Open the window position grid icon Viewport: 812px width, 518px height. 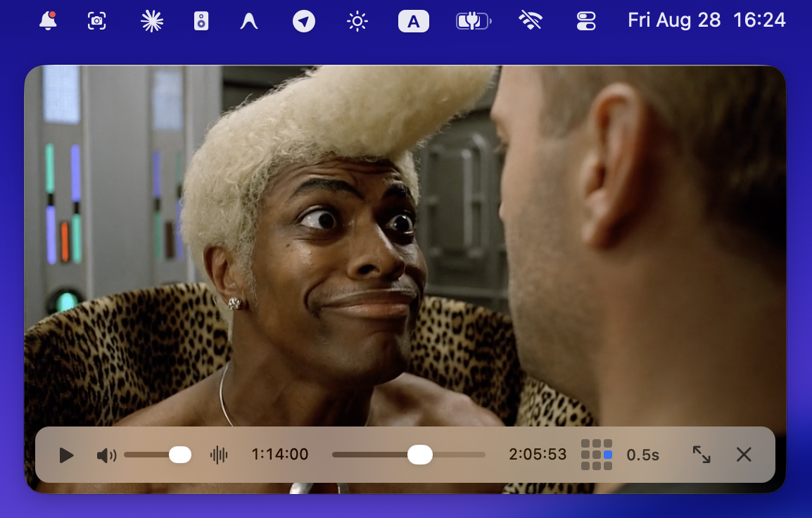click(597, 455)
